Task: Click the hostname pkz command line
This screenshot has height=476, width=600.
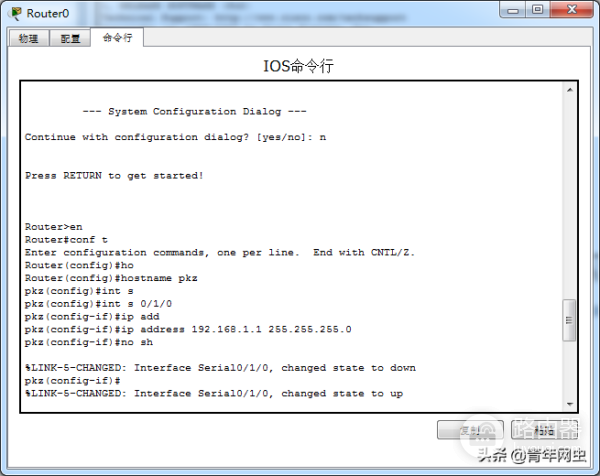Action: tap(111, 278)
